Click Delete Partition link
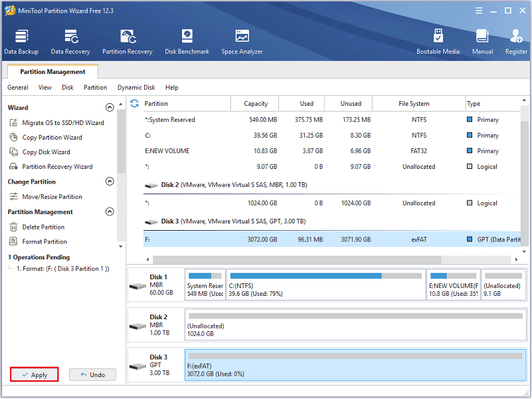This screenshot has width=532, height=399. point(43,227)
